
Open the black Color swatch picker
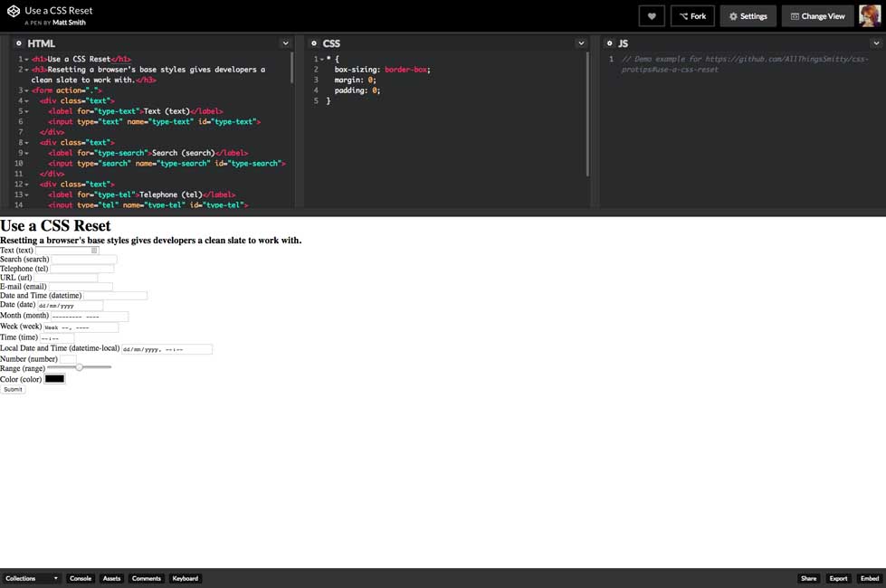(55, 379)
